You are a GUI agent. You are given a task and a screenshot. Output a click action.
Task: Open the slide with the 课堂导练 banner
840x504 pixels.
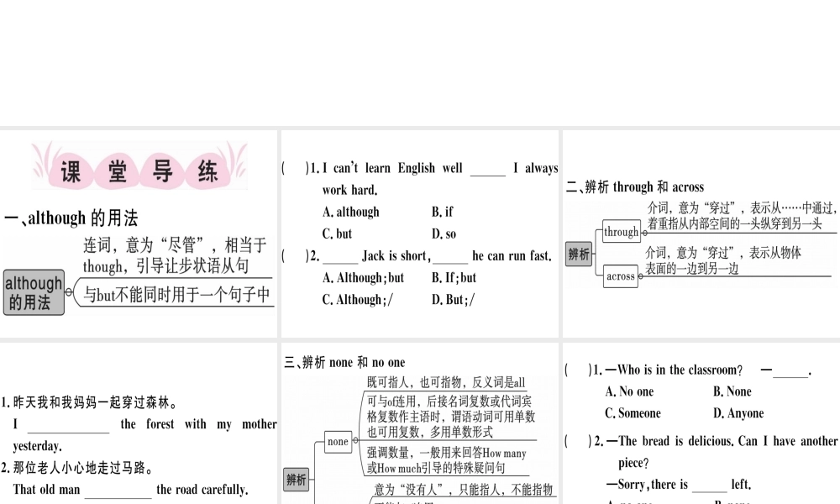point(139,234)
